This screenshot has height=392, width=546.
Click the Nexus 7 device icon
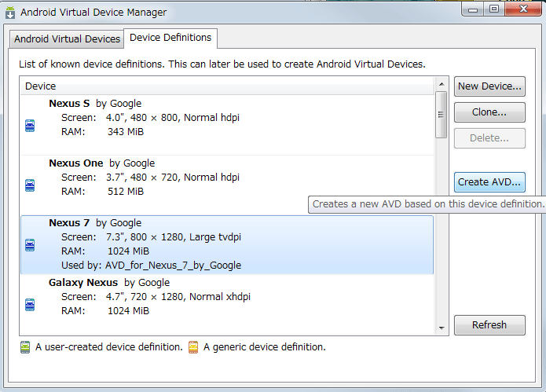[30, 245]
